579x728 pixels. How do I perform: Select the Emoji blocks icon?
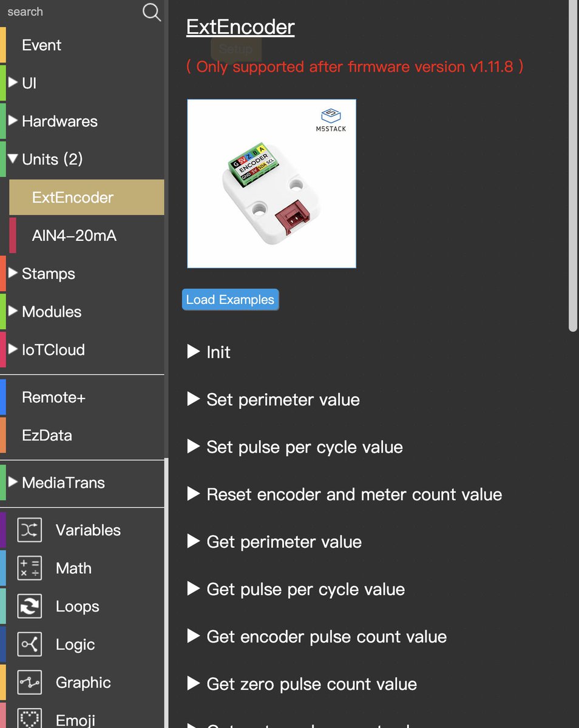point(29,720)
